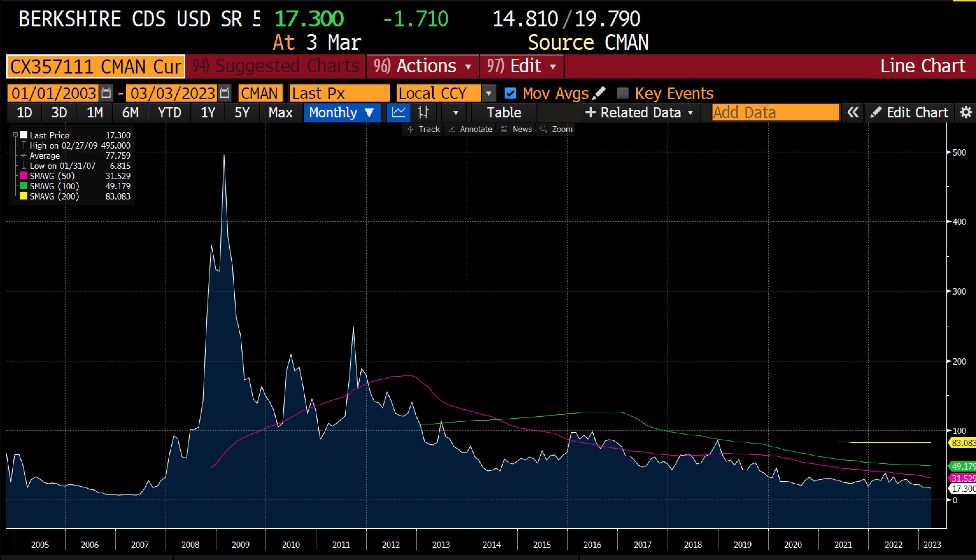976x560 pixels.
Task: Switch to the bar chart type icon
Action: click(423, 113)
